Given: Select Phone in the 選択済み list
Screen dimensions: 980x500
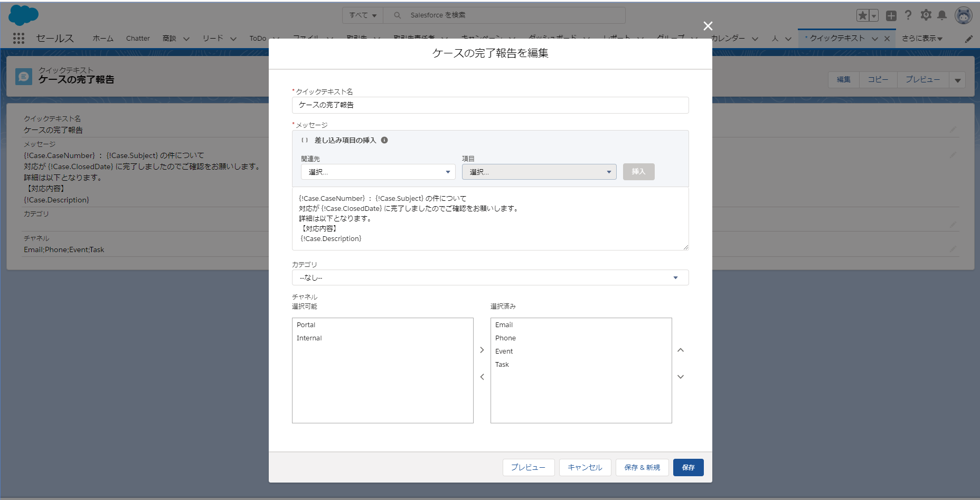Looking at the screenshot, I should click(581, 338).
